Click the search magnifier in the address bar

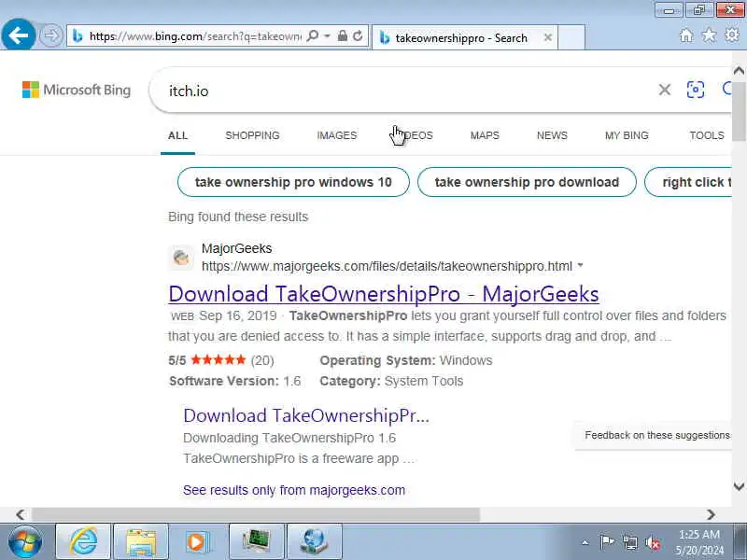(x=313, y=35)
